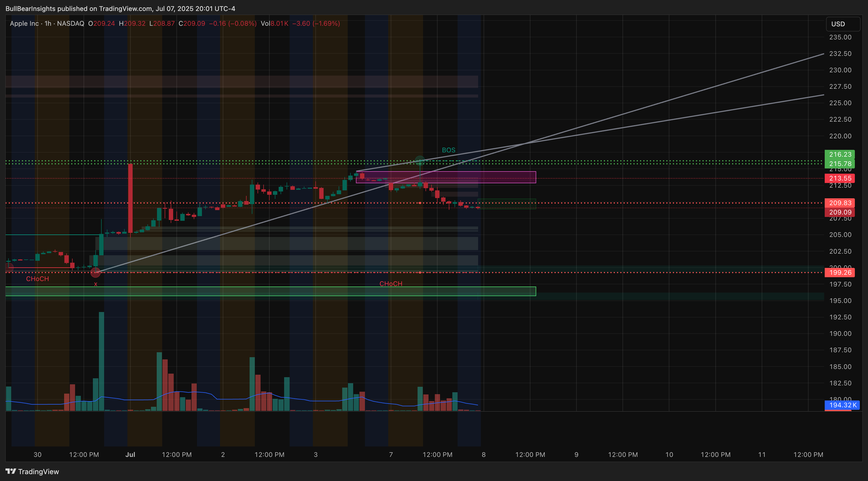This screenshot has height=481, width=868.
Task: Click the Apple Inc symbol title
Action: coord(24,23)
